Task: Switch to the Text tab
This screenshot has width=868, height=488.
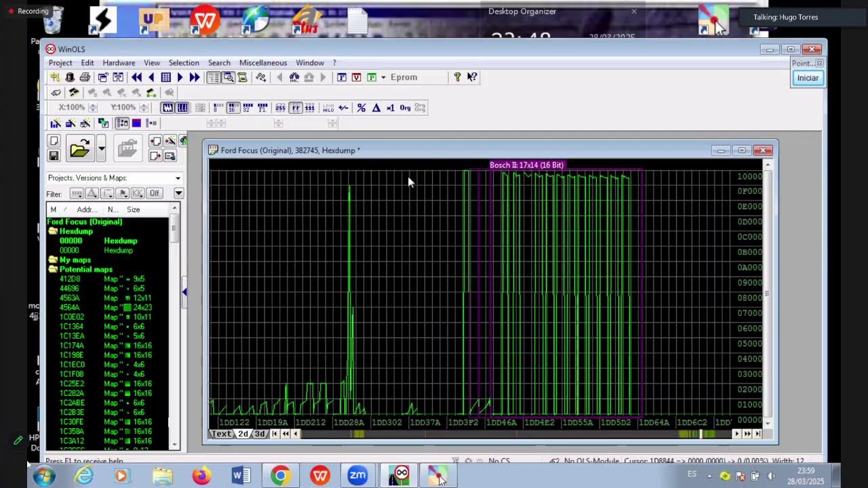Action: coord(222,434)
